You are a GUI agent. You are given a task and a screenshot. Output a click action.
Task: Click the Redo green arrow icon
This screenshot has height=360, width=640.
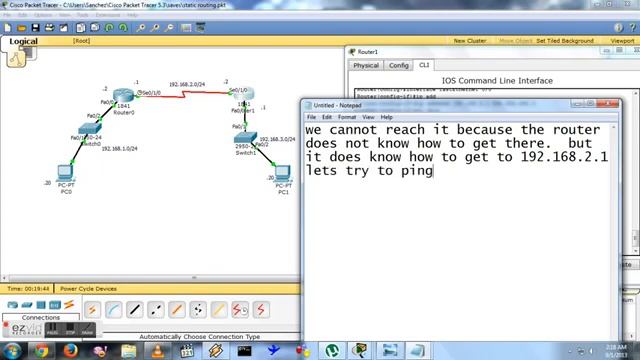(123, 28)
